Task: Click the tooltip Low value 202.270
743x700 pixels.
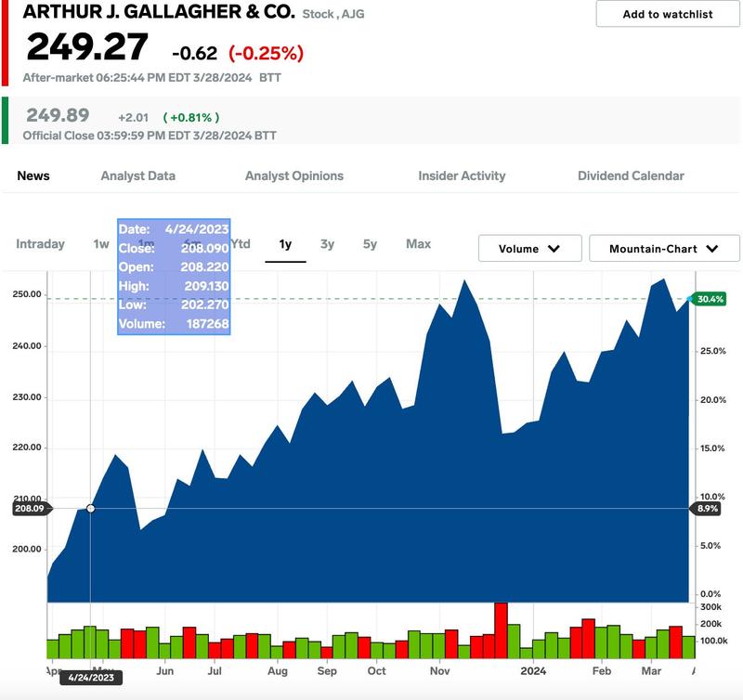Action: coord(205,305)
